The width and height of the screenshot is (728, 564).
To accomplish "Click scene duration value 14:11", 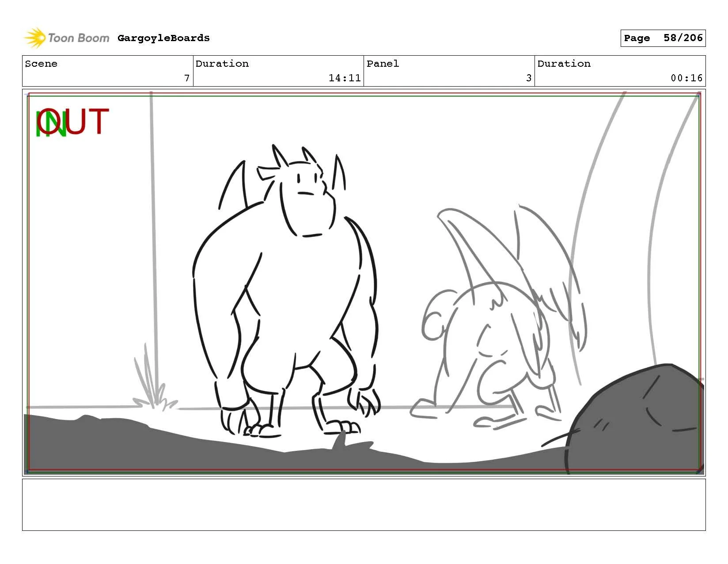I will pos(345,78).
